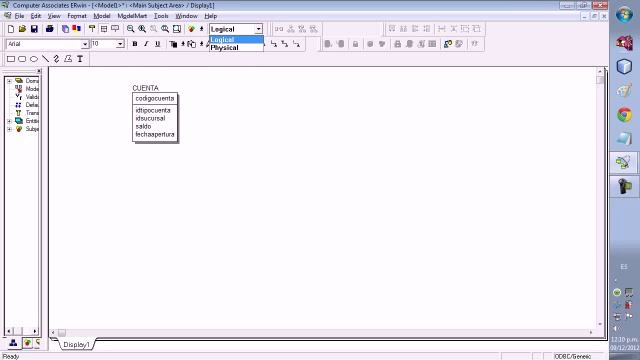Toggle Underline text formatting
This screenshot has height=360, width=640.
158,44
